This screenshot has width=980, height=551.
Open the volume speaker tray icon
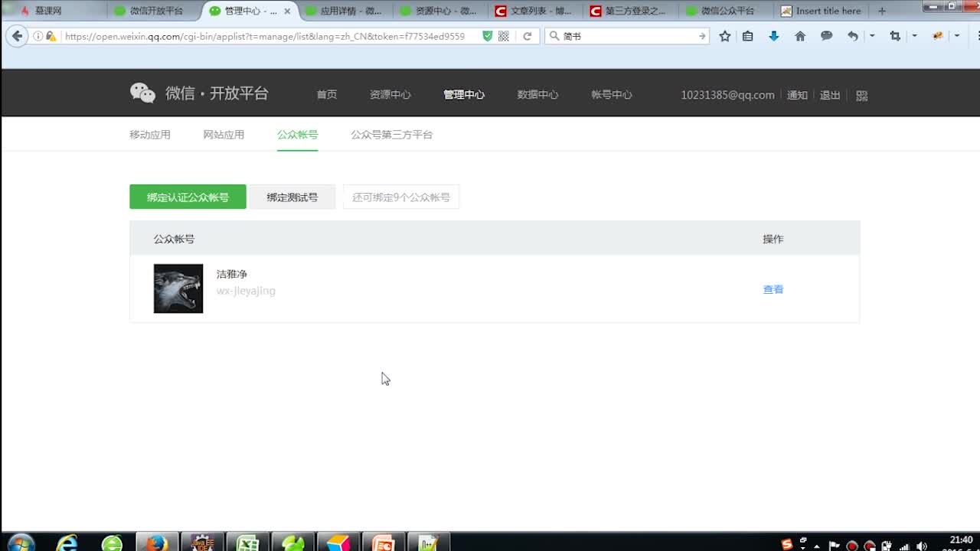[x=922, y=546]
